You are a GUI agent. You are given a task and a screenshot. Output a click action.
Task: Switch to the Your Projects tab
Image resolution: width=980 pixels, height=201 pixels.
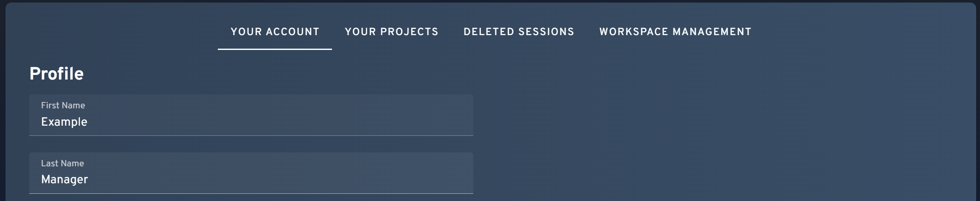391,32
